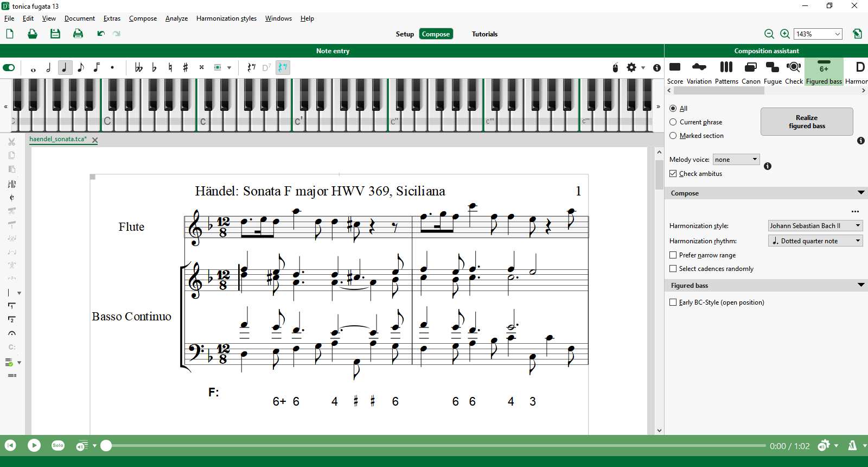The width and height of the screenshot is (868, 467).
Task: Click the playback position slider handle
Action: click(106, 445)
